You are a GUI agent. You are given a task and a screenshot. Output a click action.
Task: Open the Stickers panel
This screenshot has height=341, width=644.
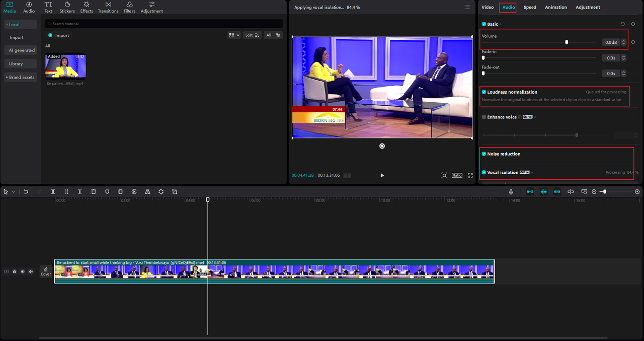pos(67,7)
